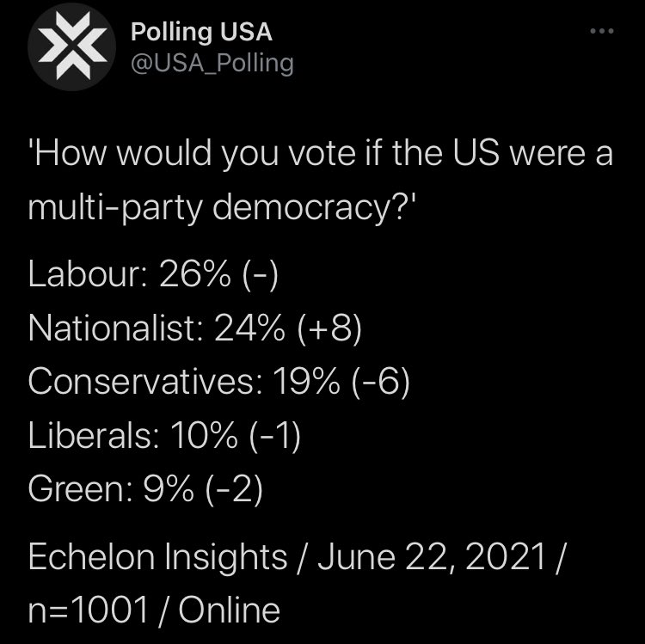Click the Polling USA display name
Image resolution: width=645 pixels, height=644 pixels.
[x=201, y=32]
